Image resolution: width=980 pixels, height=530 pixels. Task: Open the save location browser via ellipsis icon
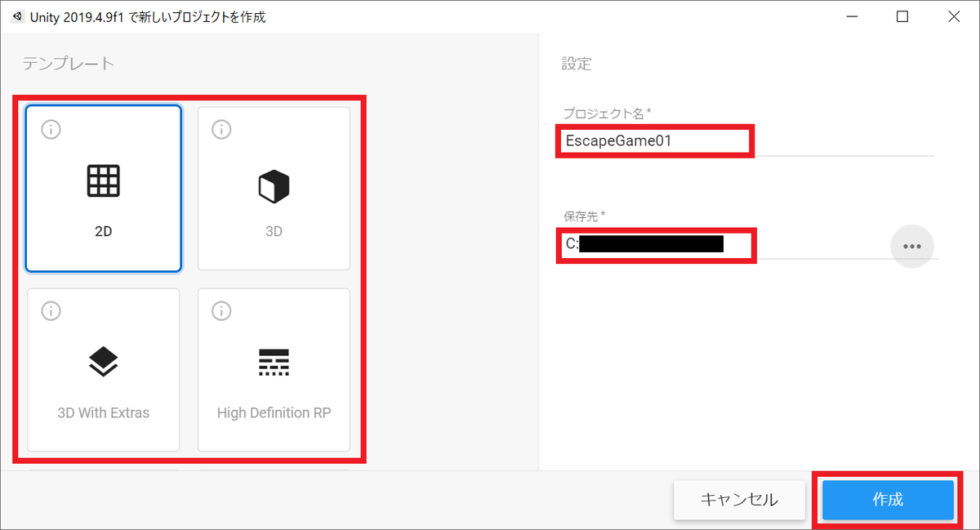coord(912,246)
